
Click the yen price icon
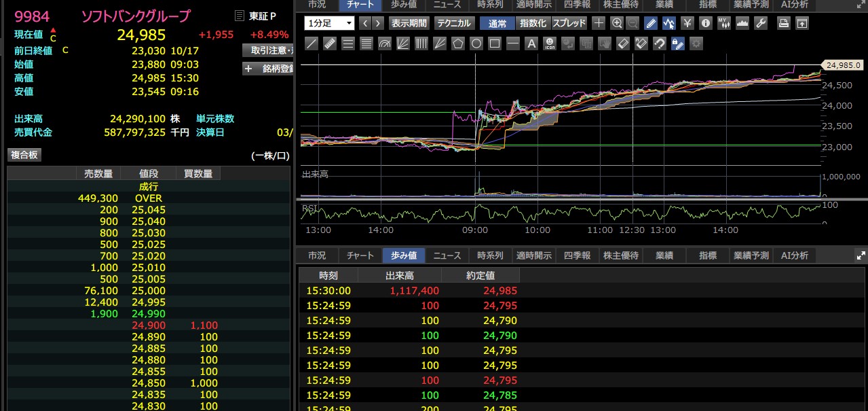tap(687, 23)
